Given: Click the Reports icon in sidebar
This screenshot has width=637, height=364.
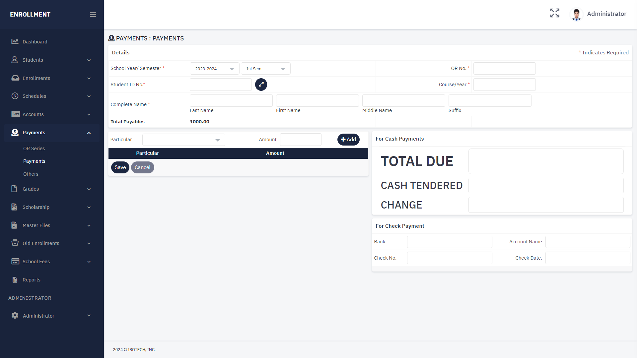Looking at the screenshot, I should (x=15, y=280).
